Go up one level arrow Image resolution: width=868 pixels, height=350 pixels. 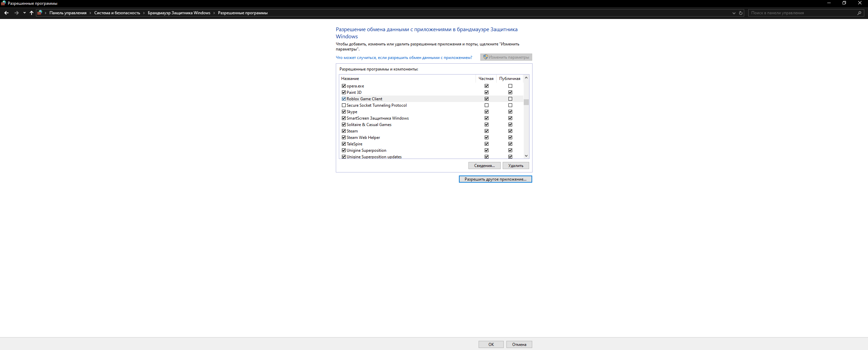pos(32,13)
